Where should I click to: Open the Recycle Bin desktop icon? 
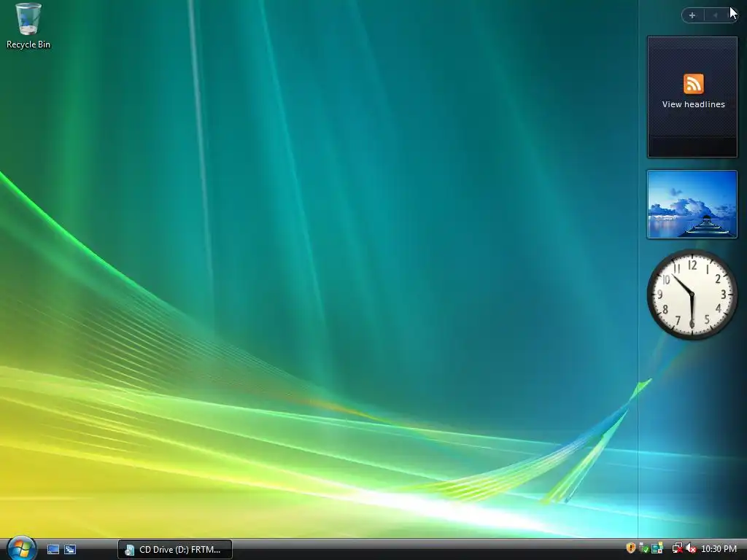[x=28, y=26]
